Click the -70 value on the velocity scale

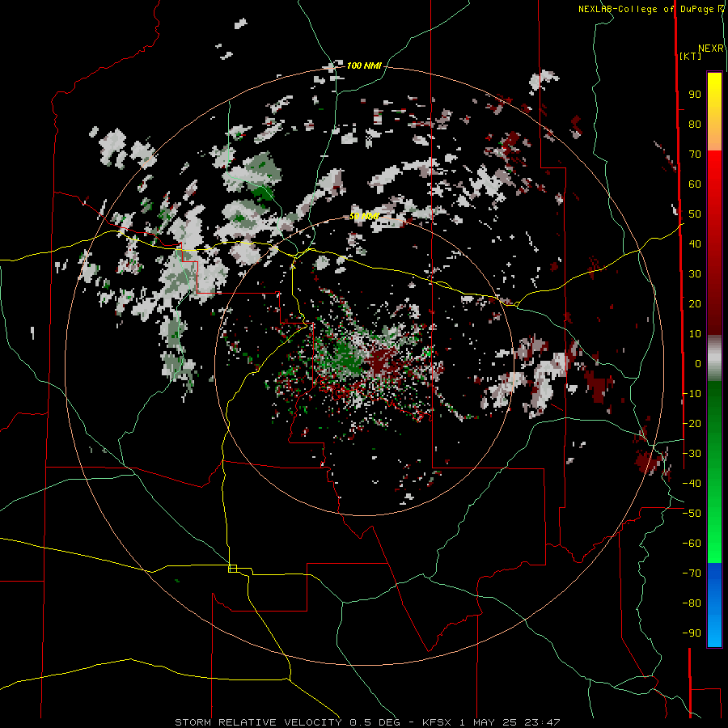[x=692, y=574]
